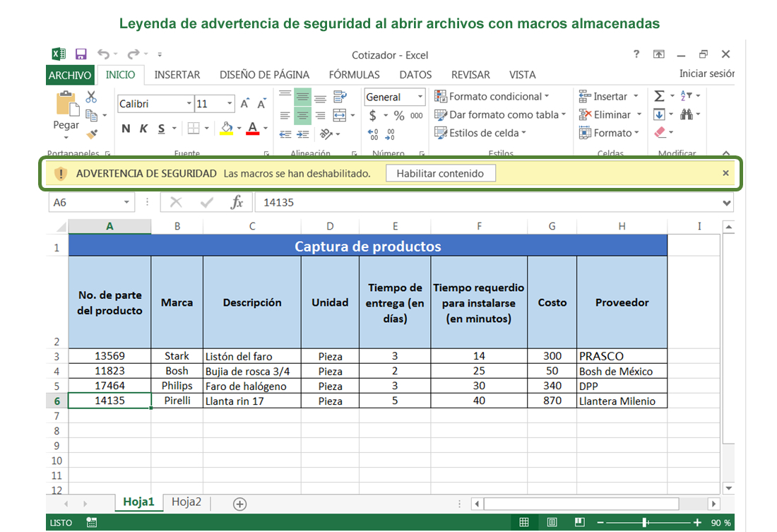Toggle top vertical alignment

point(285,94)
